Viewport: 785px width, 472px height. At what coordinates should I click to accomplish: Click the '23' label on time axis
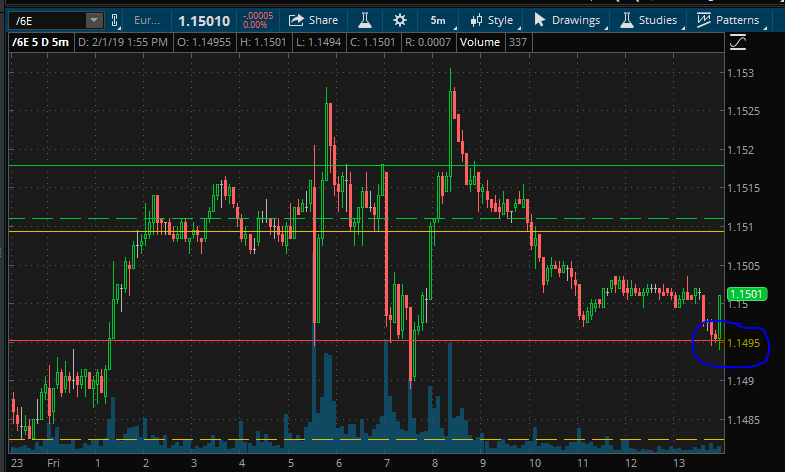click(x=17, y=463)
